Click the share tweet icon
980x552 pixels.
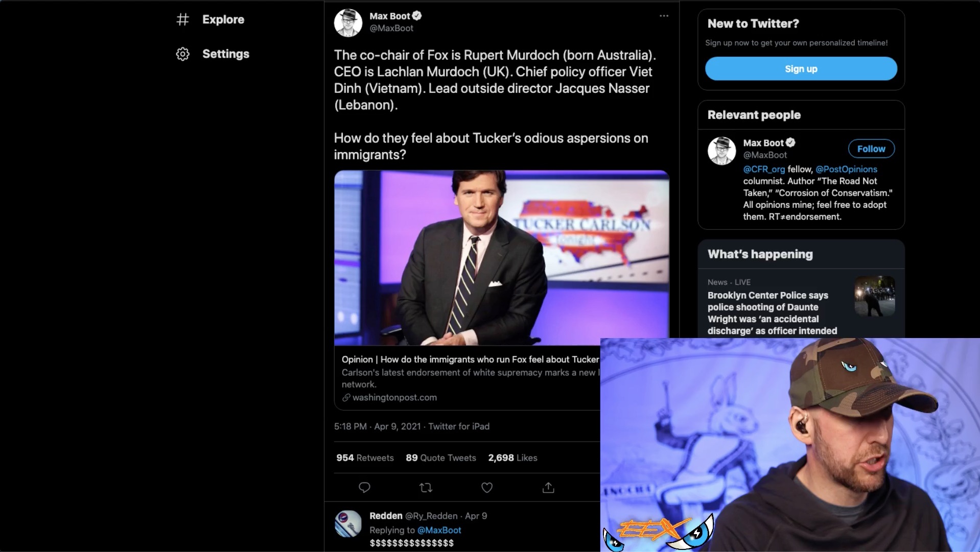548,488
